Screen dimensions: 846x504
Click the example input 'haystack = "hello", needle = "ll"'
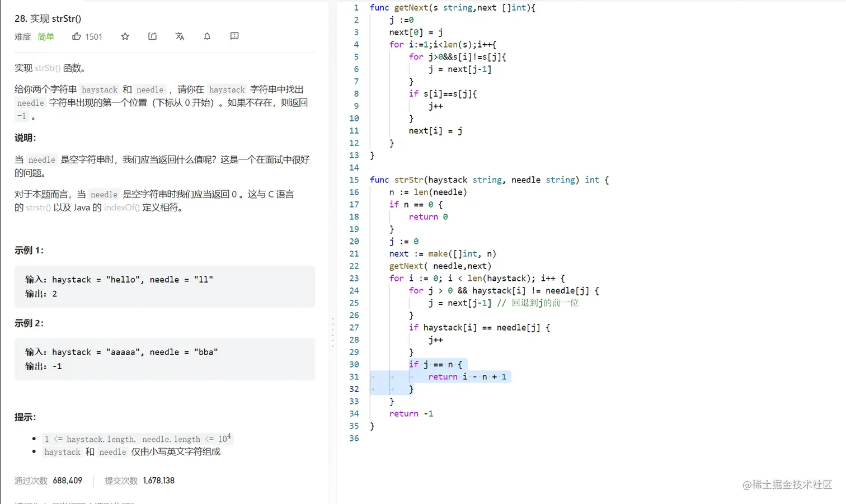click(133, 280)
